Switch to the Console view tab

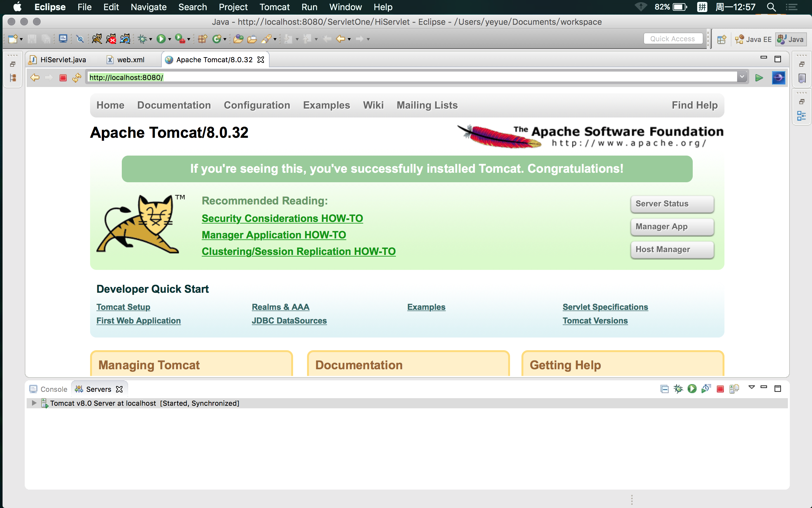[x=48, y=389]
